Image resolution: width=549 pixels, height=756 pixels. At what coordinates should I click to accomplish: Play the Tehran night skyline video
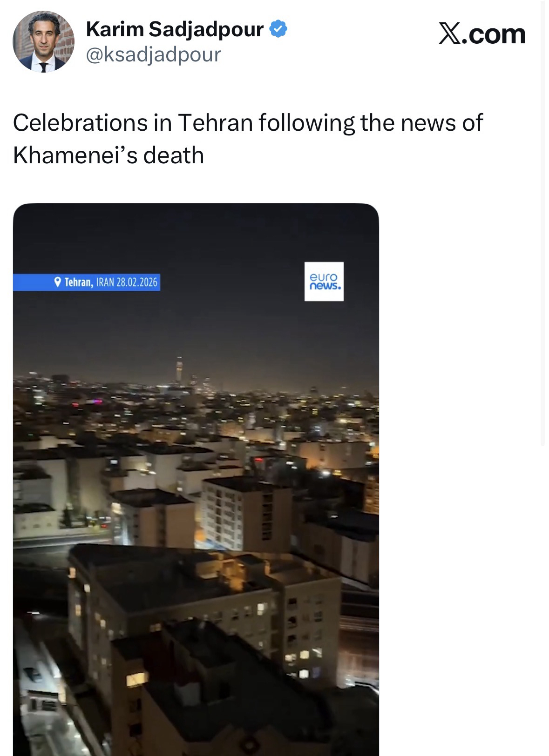click(x=196, y=479)
